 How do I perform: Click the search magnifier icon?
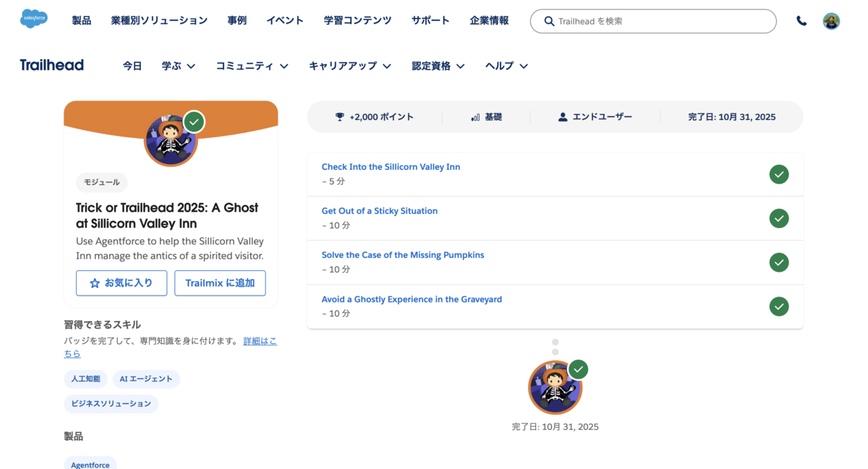[x=549, y=22]
